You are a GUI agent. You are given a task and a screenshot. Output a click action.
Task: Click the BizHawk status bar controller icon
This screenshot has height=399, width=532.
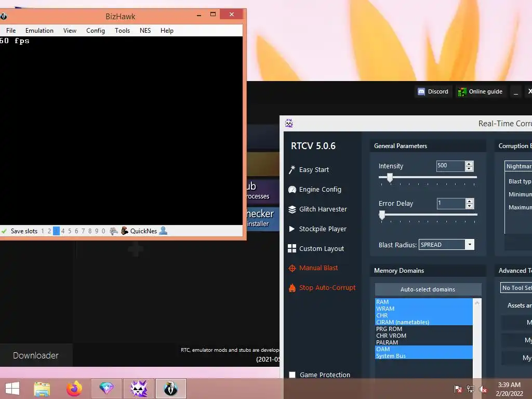click(114, 231)
